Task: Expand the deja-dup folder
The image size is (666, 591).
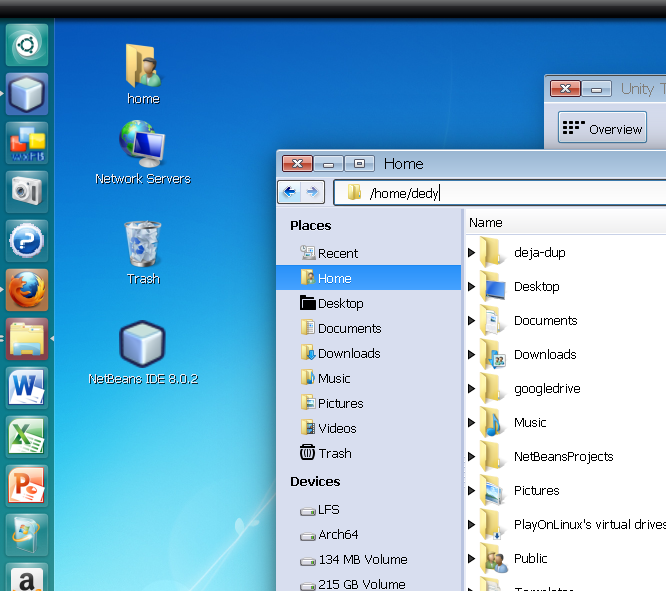Action: point(471,252)
